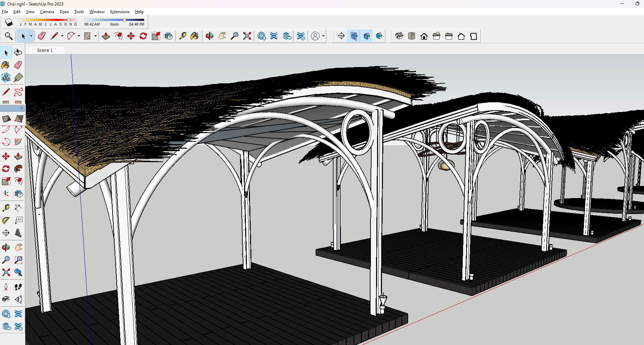This screenshot has height=345, width=644.
Task: Open the Help menu
Action: (139, 12)
